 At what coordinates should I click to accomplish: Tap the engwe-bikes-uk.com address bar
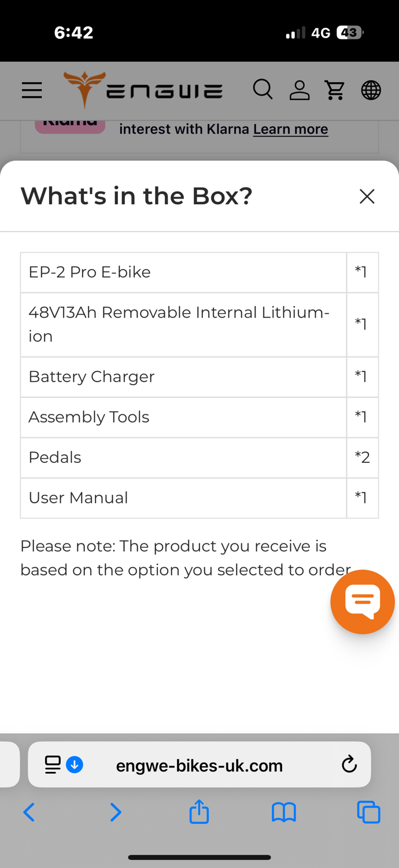[x=199, y=765]
